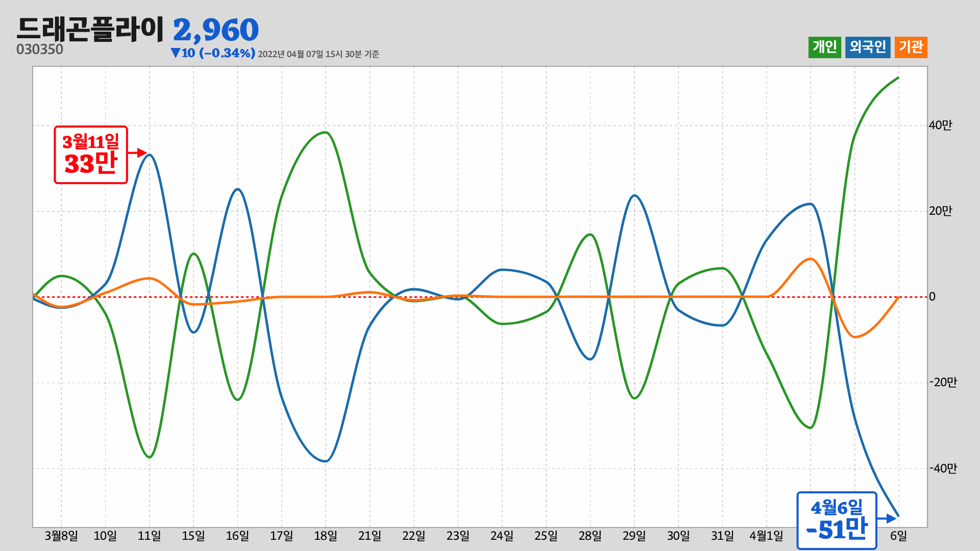
Task: Click the 20만 y-axis label
Action: 941,211
